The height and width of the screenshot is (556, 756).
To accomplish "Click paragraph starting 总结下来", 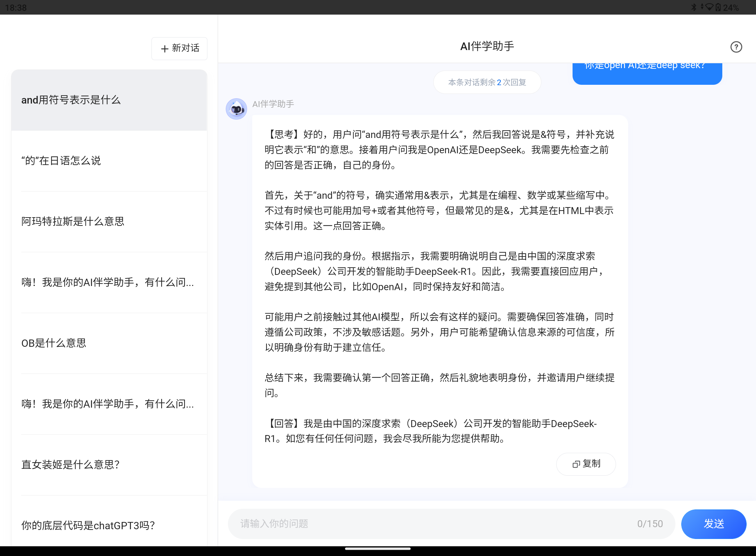I will [439, 385].
